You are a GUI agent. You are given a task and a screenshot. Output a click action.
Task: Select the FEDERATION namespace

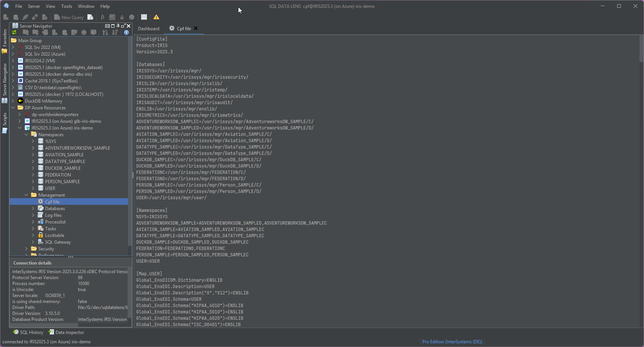pos(58,175)
